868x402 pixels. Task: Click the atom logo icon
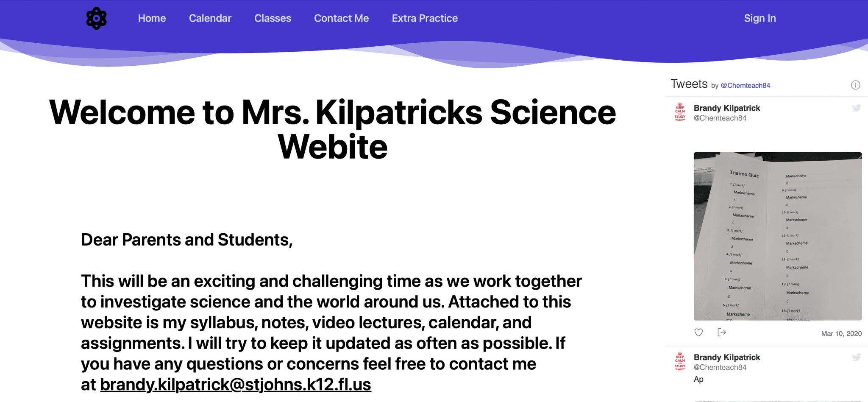[96, 18]
